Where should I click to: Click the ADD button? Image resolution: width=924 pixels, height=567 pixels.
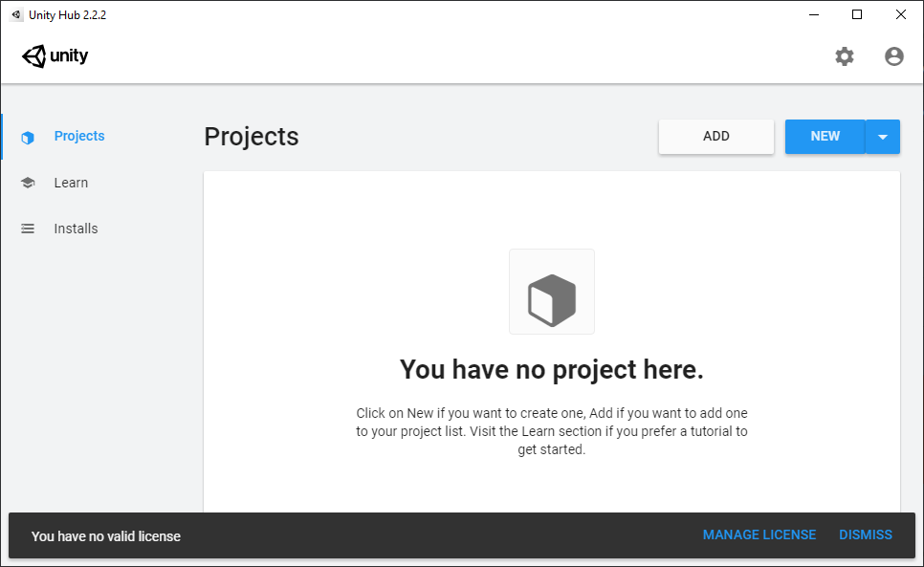pyautogui.click(x=716, y=137)
